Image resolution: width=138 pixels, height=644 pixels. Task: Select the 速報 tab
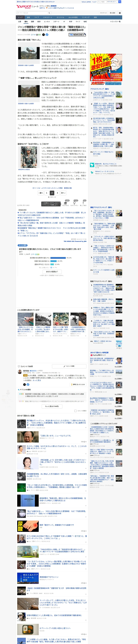pyautogui.click(x=28, y=17)
